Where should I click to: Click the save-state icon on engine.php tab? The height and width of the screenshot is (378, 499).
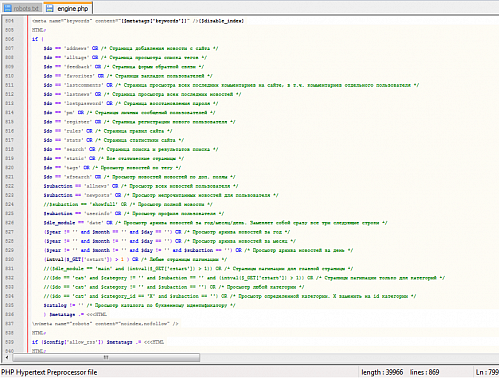pyautogui.click(x=50, y=8)
